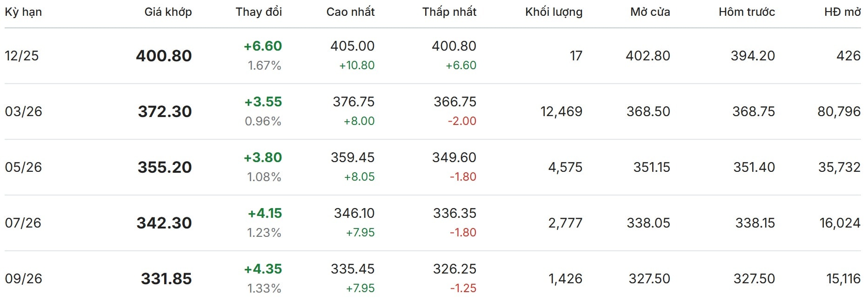Sort by the Giá khớp column header

(168, 12)
